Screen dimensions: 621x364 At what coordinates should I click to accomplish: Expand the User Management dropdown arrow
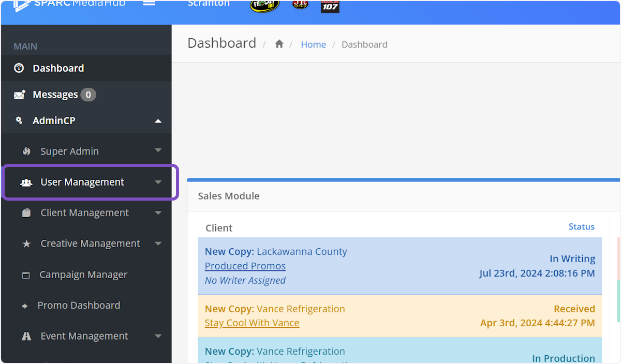(x=158, y=182)
